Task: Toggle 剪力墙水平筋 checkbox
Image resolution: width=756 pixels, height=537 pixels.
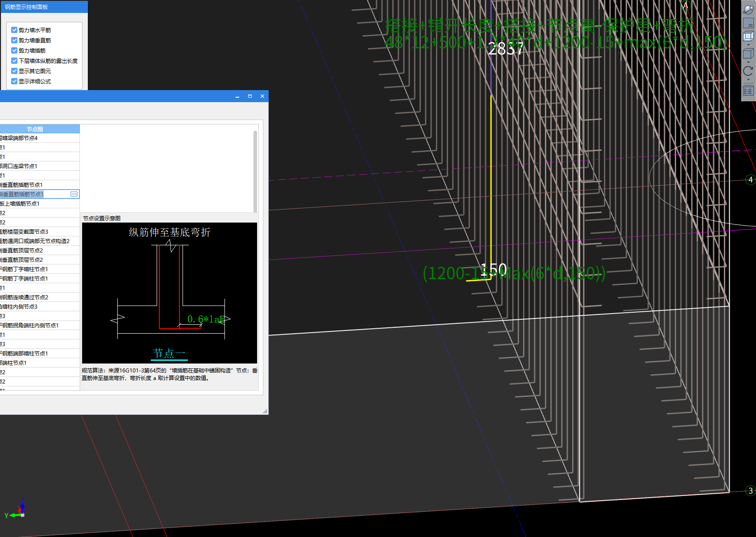Action: click(x=14, y=30)
